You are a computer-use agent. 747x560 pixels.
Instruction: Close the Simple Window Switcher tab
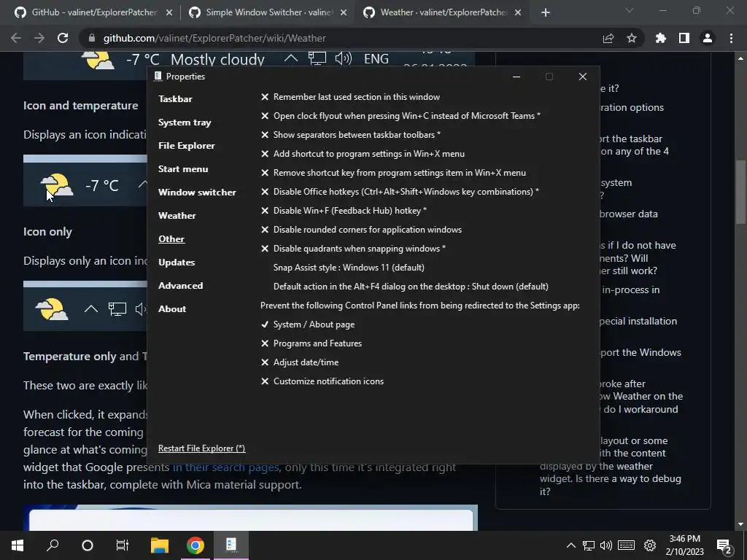(344, 12)
